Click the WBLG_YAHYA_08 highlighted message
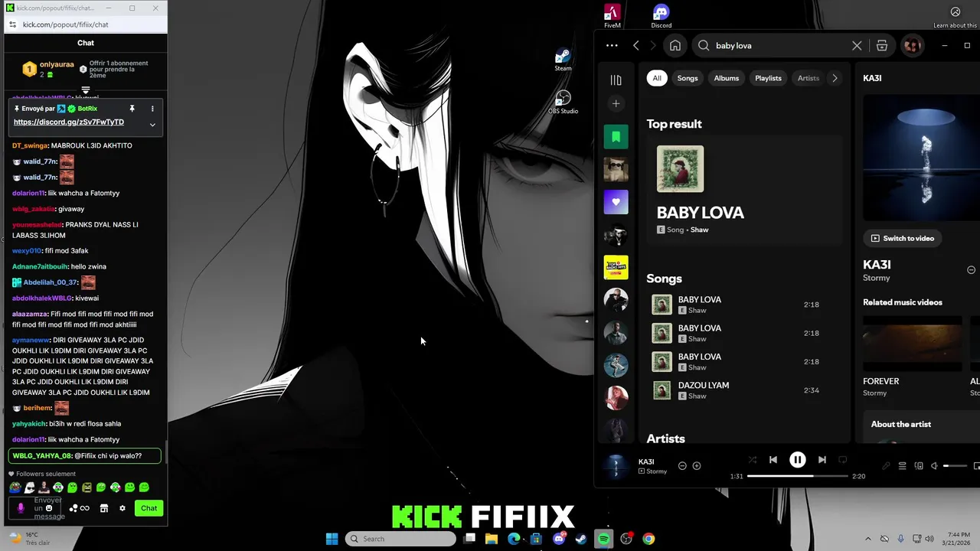Image resolution: width=980 pixels, height=551 pixels. point(85,456)
